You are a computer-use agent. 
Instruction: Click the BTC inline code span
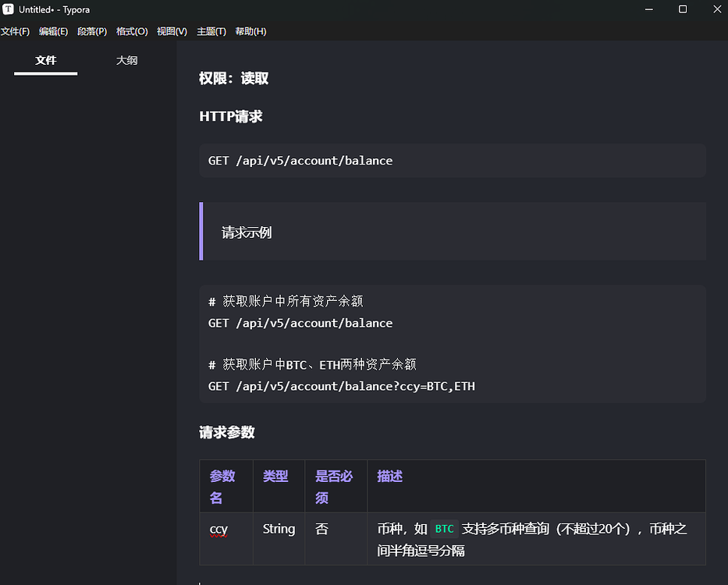tap(443, 529)
